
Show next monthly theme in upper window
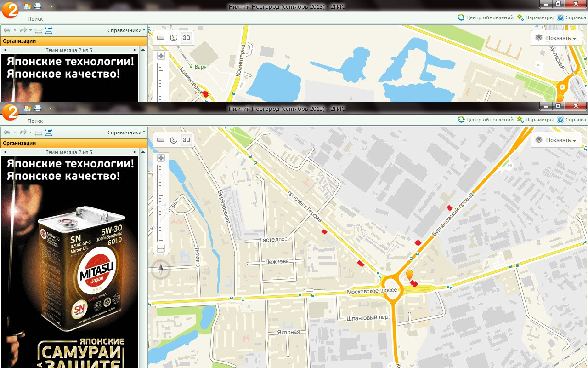coord(133,50)
